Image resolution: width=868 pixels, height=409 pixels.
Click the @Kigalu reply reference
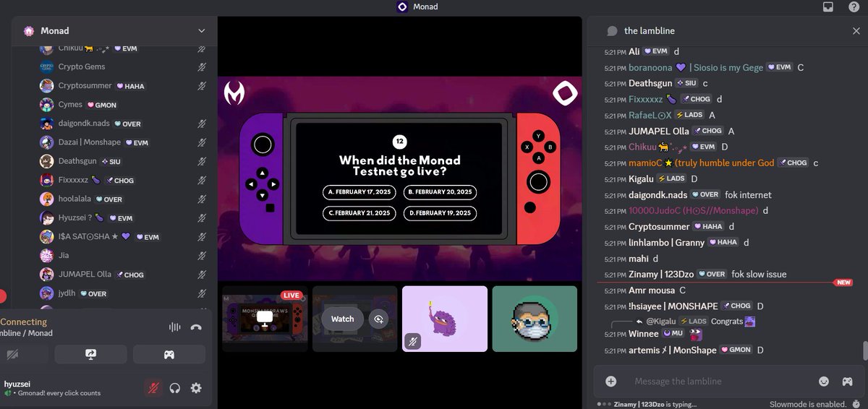pos(660,321)
